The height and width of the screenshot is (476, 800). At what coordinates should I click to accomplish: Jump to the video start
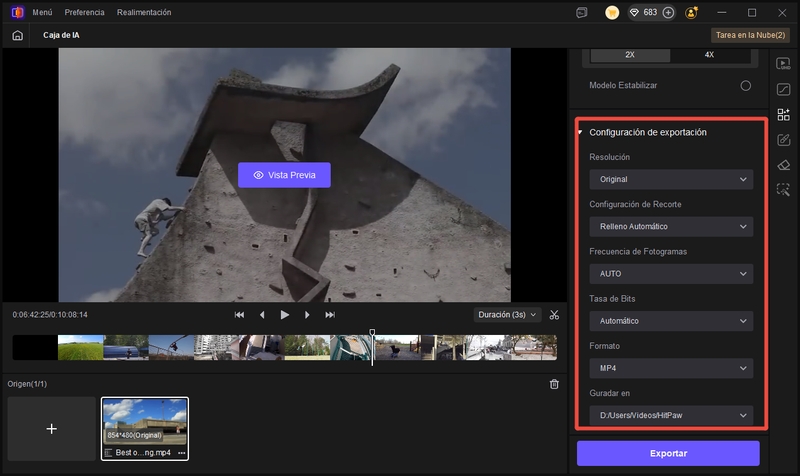pos(239,315)
